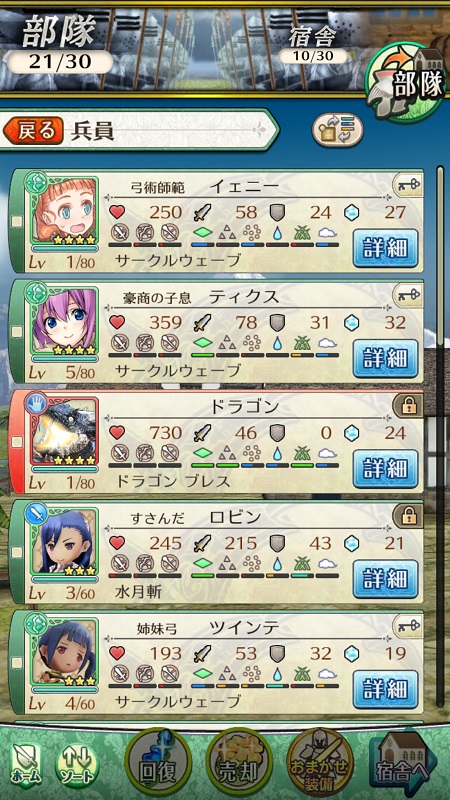Unlock the padlock on ドラゴン
450x800 pixels.
(407, 405)
